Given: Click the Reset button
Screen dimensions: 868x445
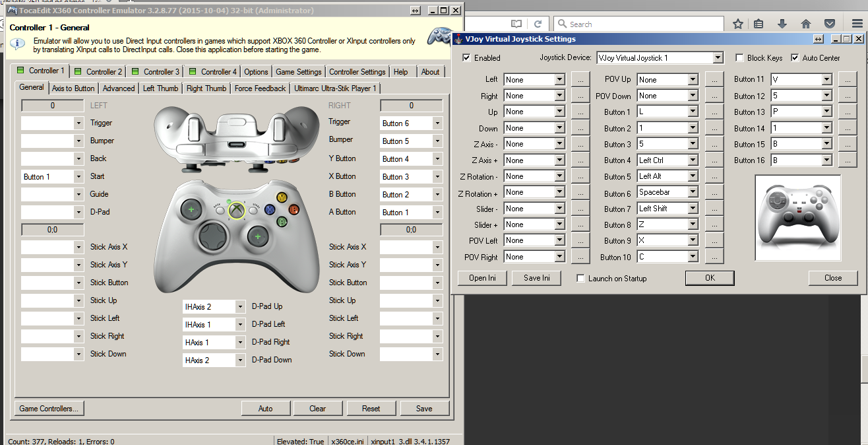Looking at the screenshot, I should (x=371, y=409).
